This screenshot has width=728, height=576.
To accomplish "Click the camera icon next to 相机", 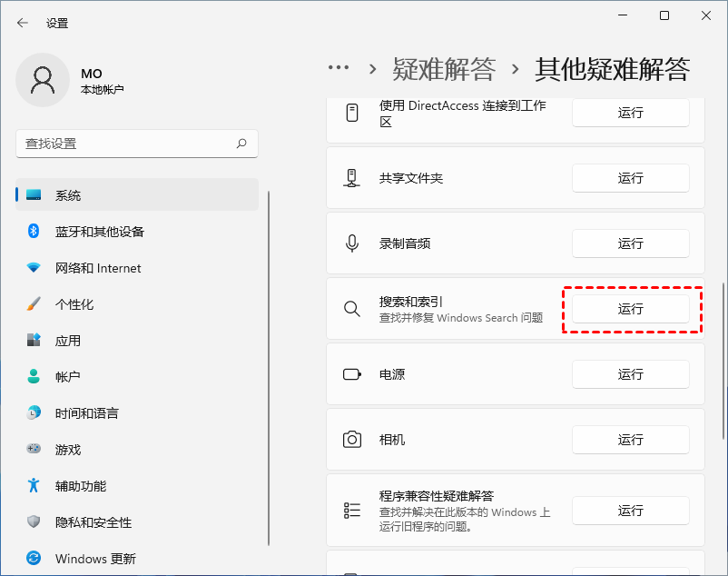I will pyautogui.click(x=351, y=440).
